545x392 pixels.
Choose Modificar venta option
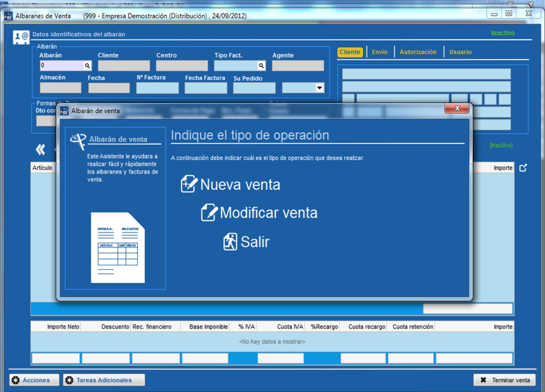pyautogui.click(x=260, y=213)
